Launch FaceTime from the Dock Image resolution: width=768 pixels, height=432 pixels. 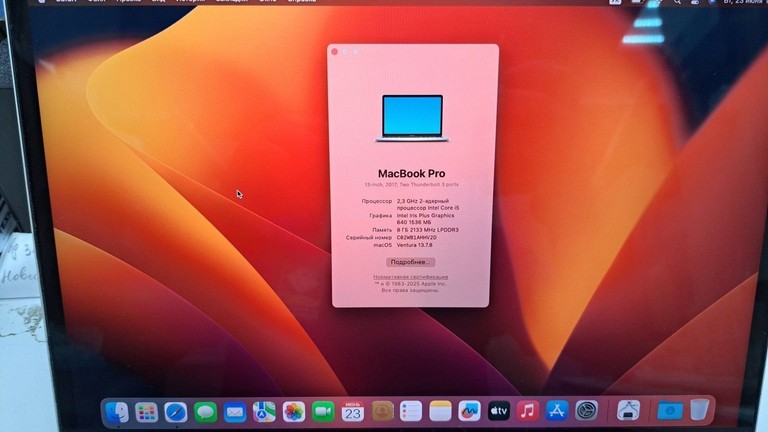point(323,412)
